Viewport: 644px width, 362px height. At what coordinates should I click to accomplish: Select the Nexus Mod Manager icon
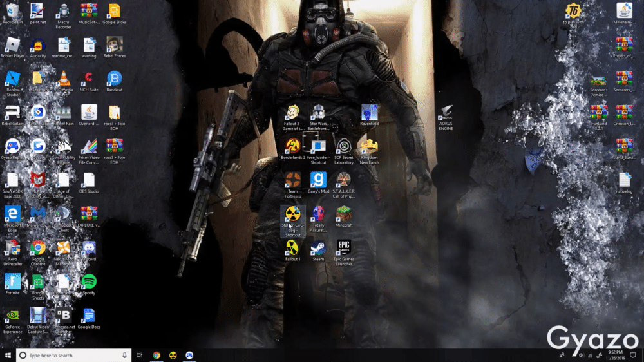pos(63,253)
